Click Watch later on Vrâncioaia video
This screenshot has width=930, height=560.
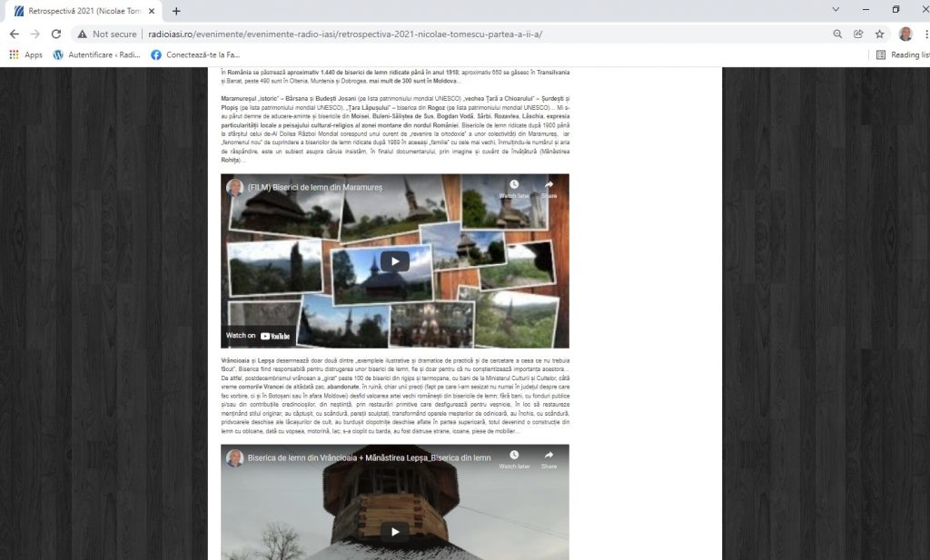point(513,460)
